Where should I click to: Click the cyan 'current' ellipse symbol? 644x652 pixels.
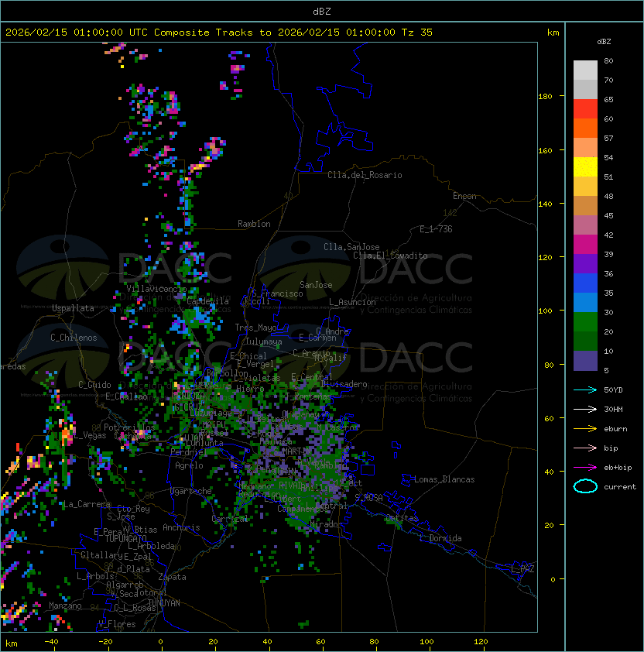click(585, 486)
